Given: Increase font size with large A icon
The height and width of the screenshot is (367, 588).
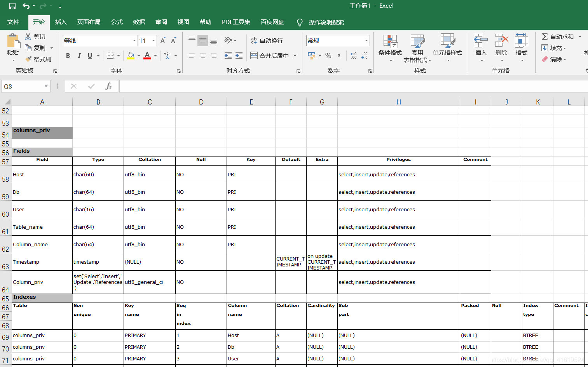Looking at the screenshot, I should (x=163, y=40).
